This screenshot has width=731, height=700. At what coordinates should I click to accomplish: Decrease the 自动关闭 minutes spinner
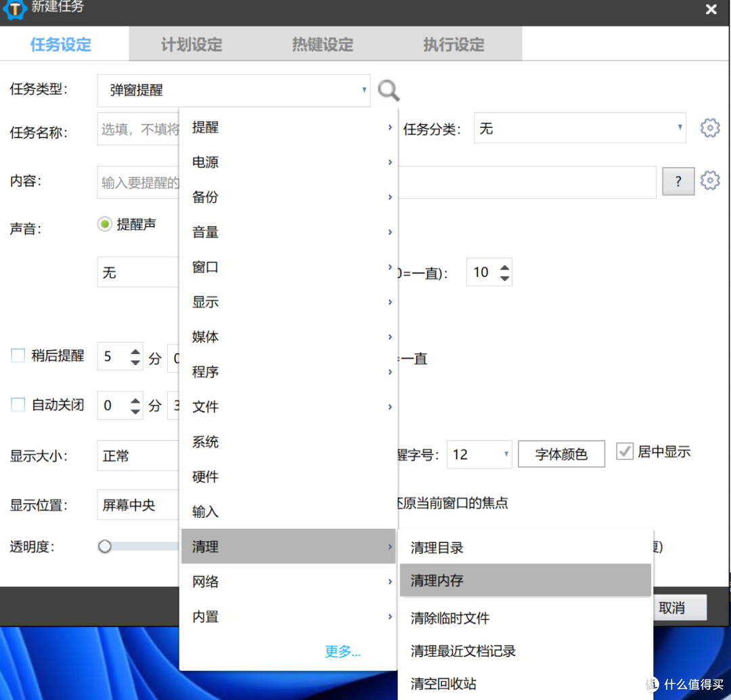pyautogui.click(x=135, y=411)
